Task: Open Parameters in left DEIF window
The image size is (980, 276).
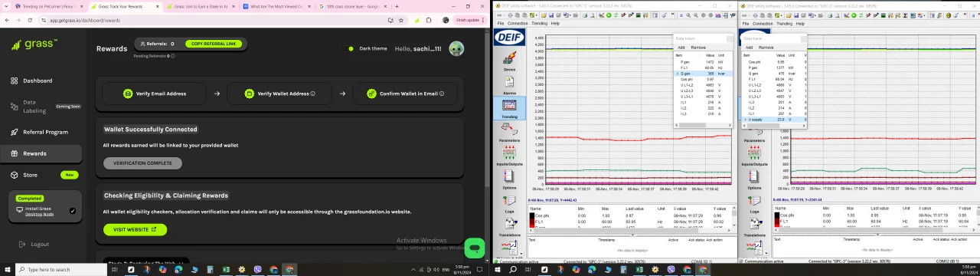Action: tap(509, 133)
